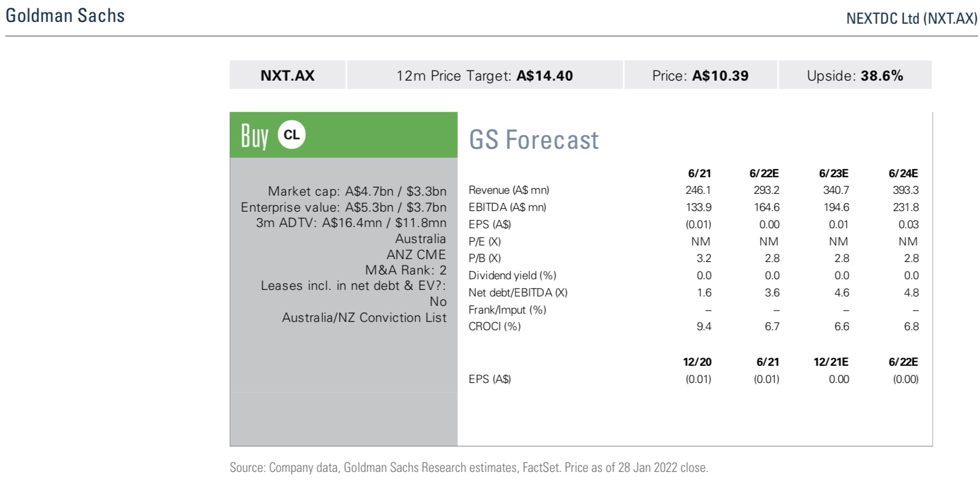The image size is (980, 485).
Task: Click the Net debt/EBITDA (X) row label
Action: (x=518, y=293)
